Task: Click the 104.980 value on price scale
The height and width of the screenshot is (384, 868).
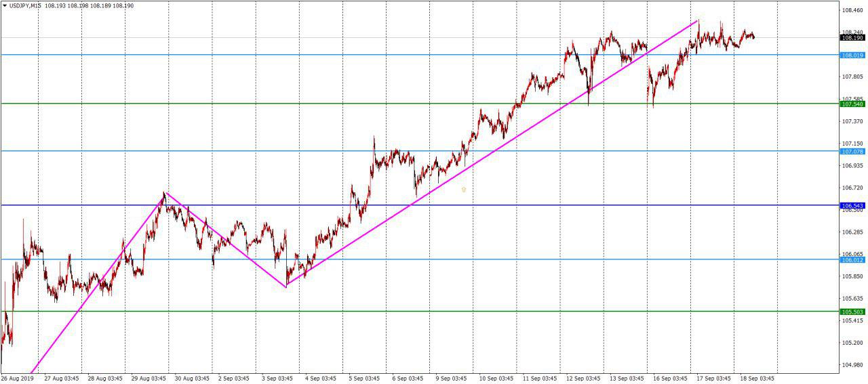Action: tap(852, 365)
